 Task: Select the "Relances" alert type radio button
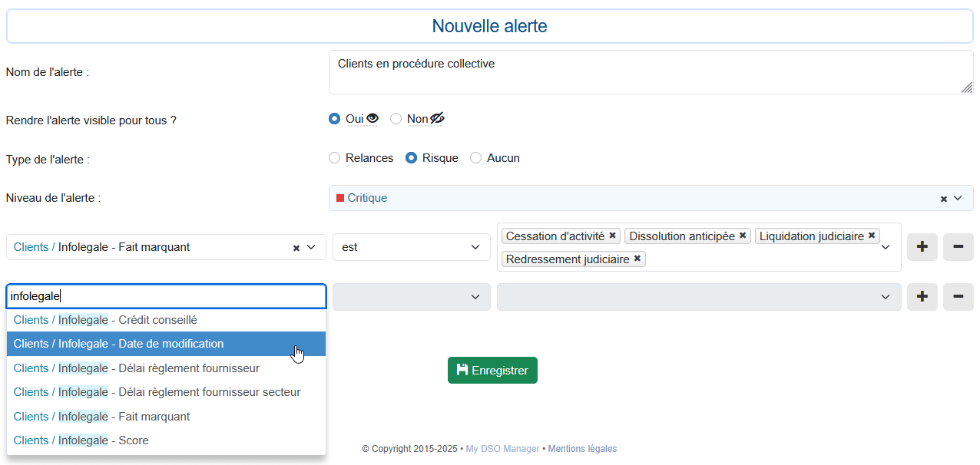click(x=335, y=157)
